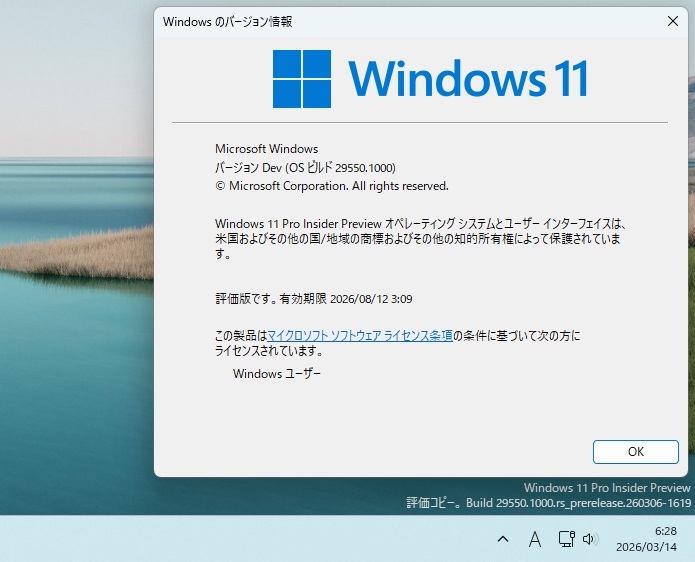This screenshot has height=562, width=695.
Task: Click the Windows 11 Pro Insider Preview paragraph
Action: tap(420, 238)
